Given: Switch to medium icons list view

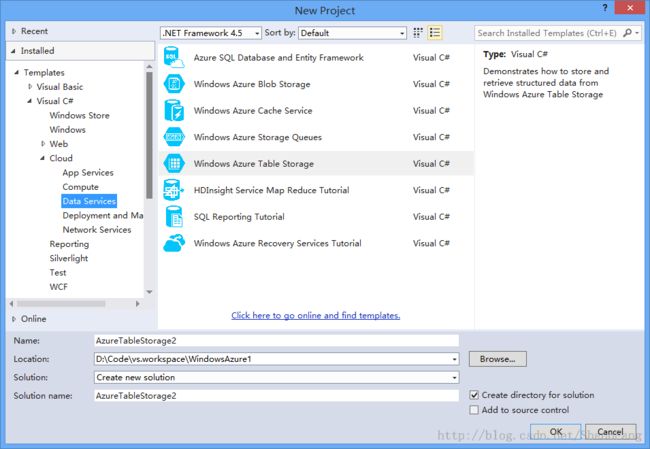Looking at the screenshot, I should pyautogui.click(x=434, y=33).
